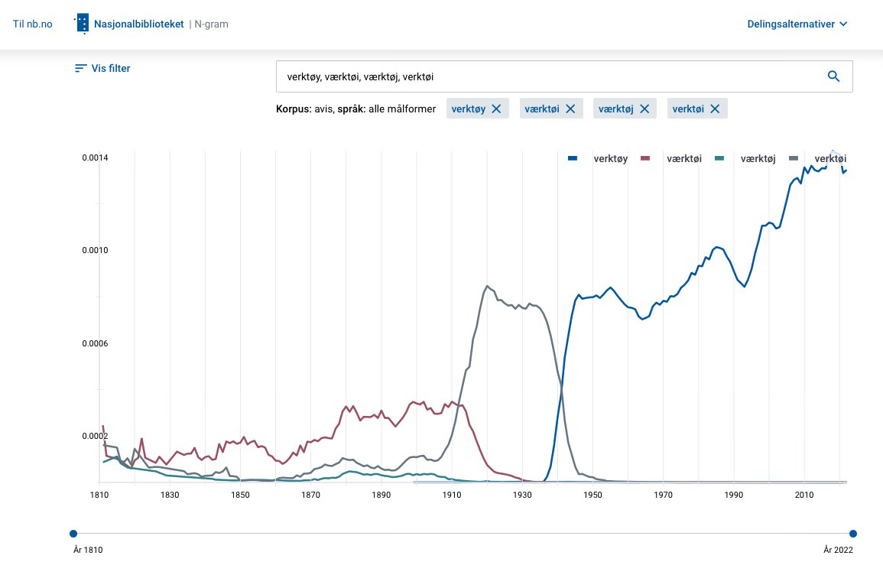Remove the værktøi search chip

point(570,109)
